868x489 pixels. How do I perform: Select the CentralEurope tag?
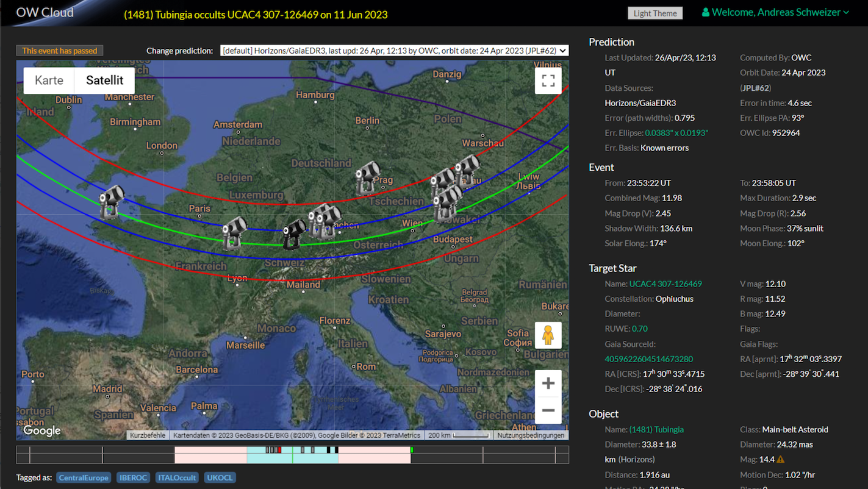click(x=84, y=477)
